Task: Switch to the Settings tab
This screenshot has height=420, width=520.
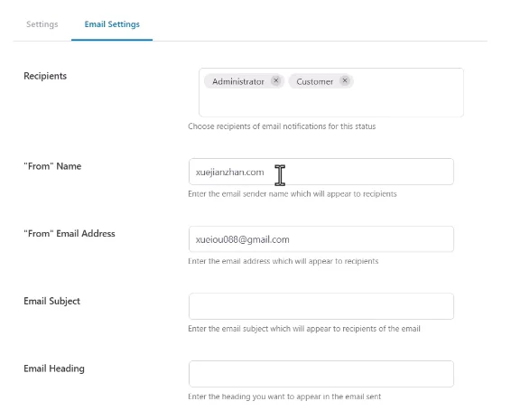Action: (42, 24)
